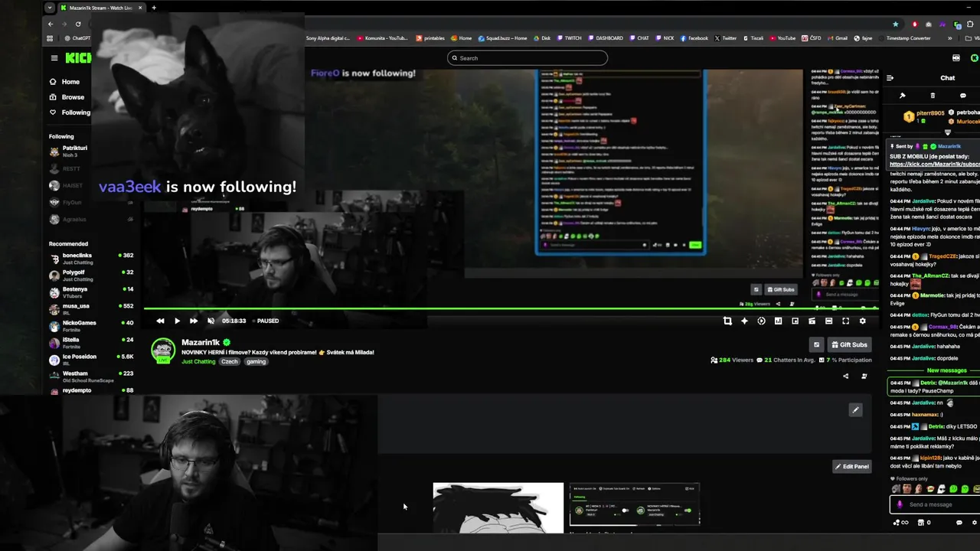980x551 pixels.
Task: Click the pencil edit icon above panels
Action: click(x=855, y=410)
